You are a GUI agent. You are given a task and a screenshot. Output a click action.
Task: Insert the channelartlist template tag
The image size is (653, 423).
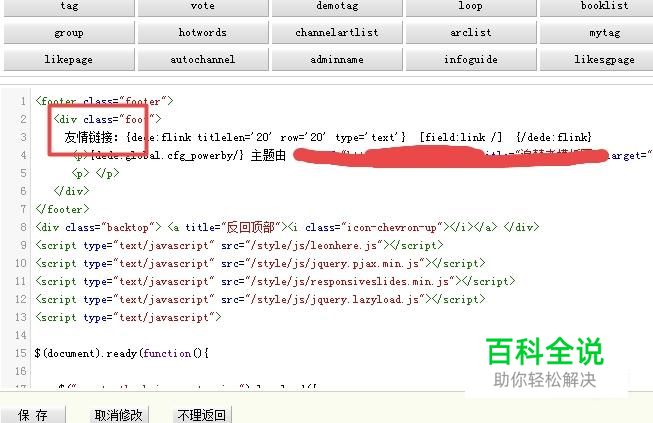click(337, 32)
